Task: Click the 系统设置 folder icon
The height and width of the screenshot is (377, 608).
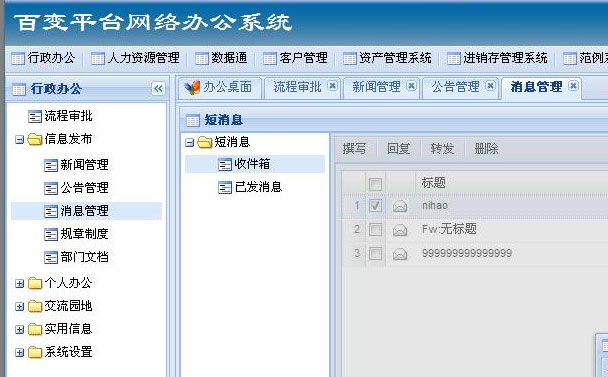Action: (35, 352)
